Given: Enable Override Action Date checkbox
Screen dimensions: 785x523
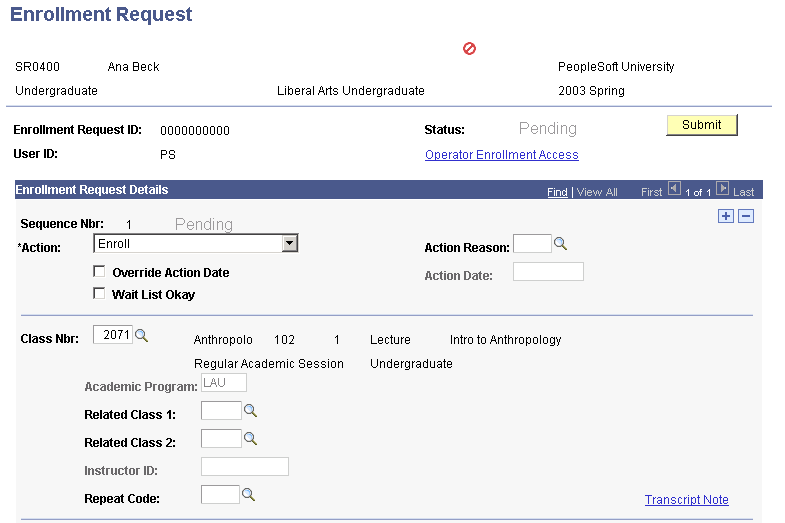Looking at the screenshot, I should (x=99, y=272).
